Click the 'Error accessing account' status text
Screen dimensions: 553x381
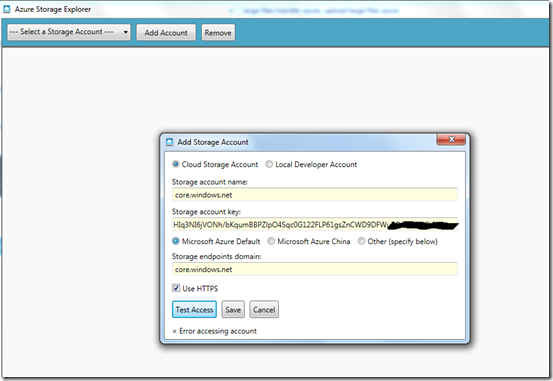pyautogui.click(x=218, y=331)
